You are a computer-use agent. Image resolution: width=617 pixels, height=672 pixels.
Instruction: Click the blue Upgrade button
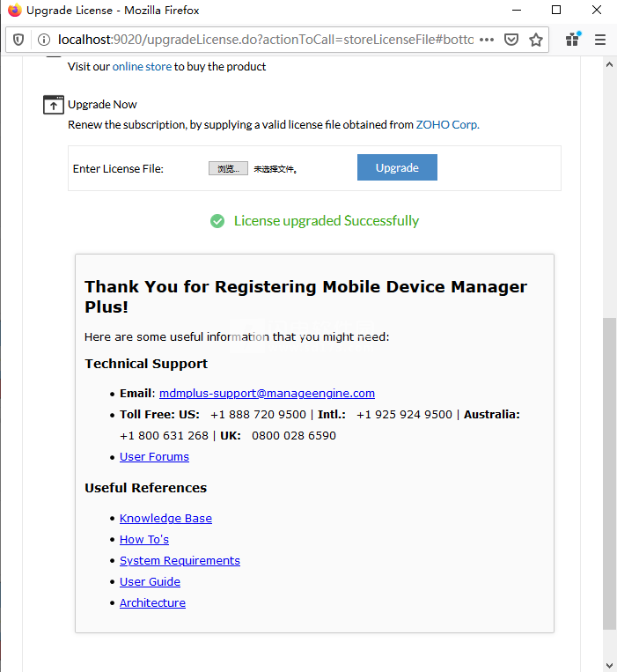(x=397, y=167)
